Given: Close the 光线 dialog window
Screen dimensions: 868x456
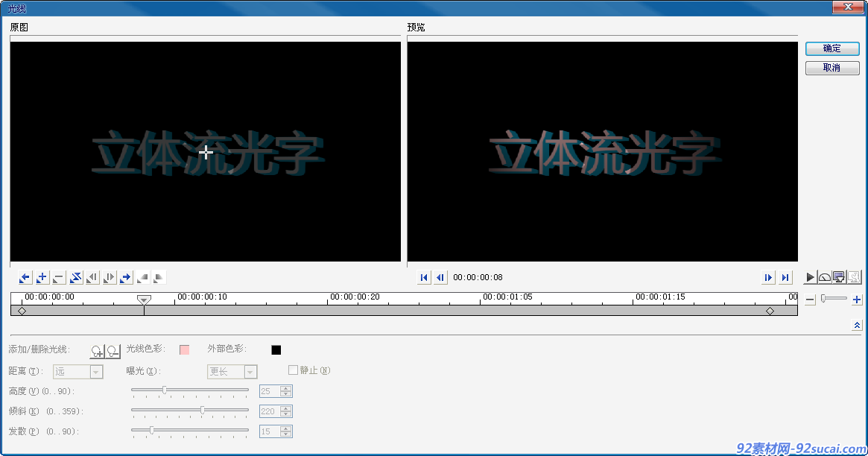Looking at the screenshot, I should [848, 7].
